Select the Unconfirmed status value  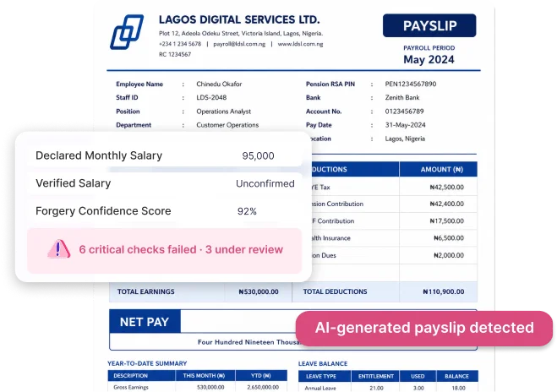(x=265, y=183)
